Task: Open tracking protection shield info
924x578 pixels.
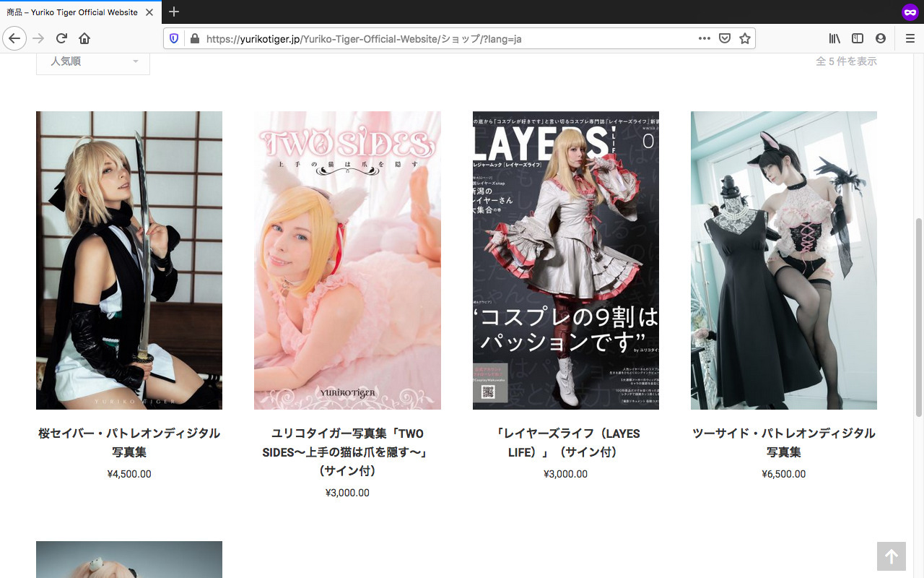Action: click(x=174, y=38)
